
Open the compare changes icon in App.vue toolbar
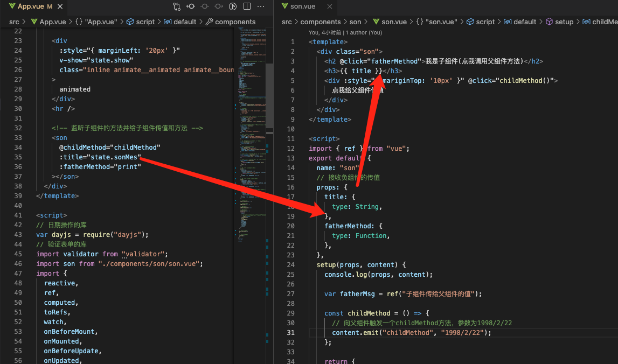(177, 6)
